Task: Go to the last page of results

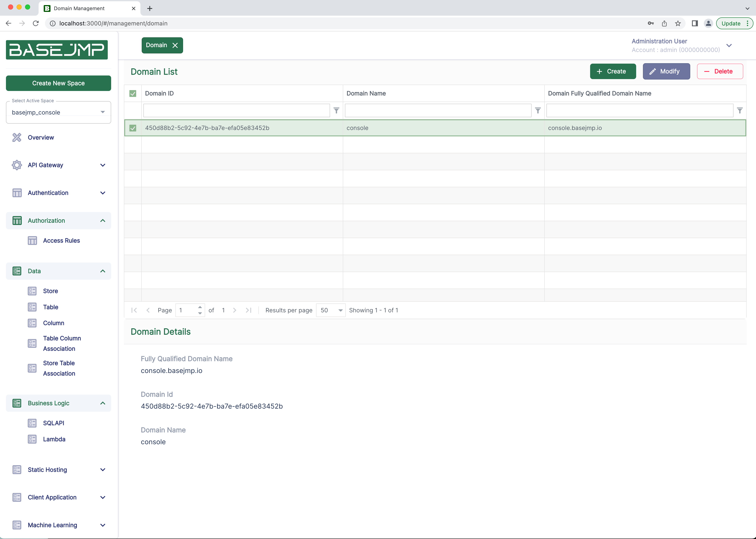Action: pyautogui.click(x=248, y=310)
